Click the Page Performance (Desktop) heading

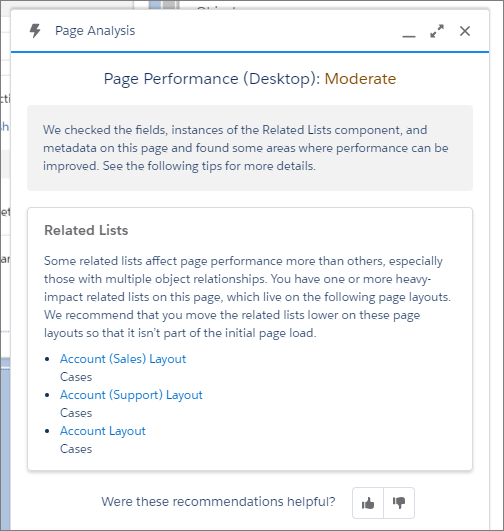pyautogui.click(x=212, y=79)
